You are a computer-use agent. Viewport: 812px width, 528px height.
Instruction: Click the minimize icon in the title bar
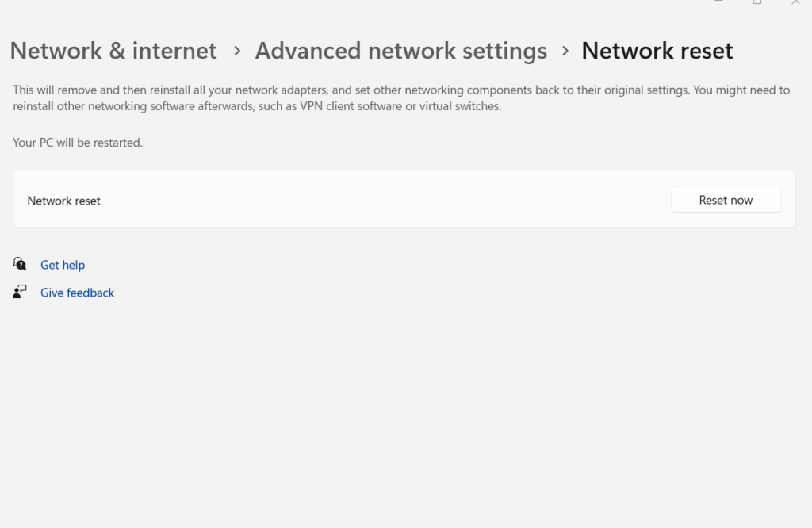pyautogui.click(x=718, y=3)
